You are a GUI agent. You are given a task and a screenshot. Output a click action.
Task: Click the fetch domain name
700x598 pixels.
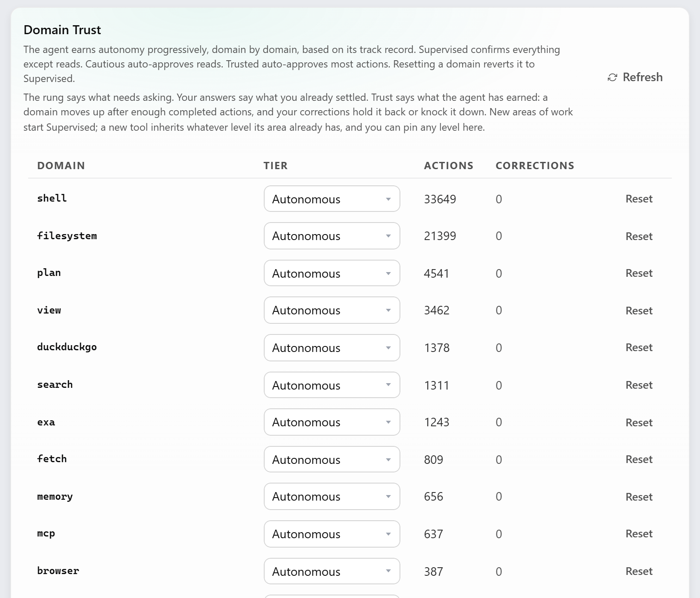point(52,459)
